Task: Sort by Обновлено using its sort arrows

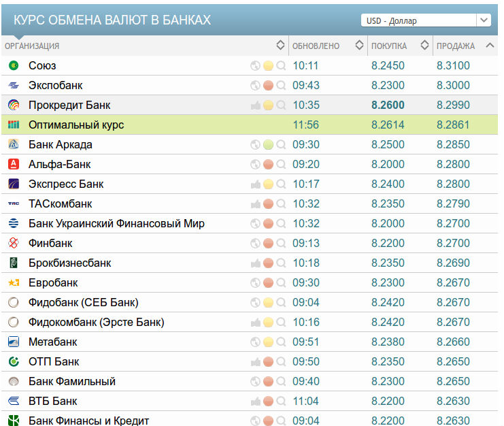Action: (359, 46)
